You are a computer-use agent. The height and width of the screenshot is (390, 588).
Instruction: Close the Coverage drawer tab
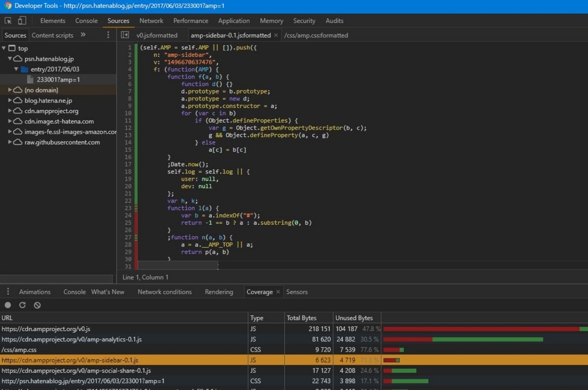[278, 292]
